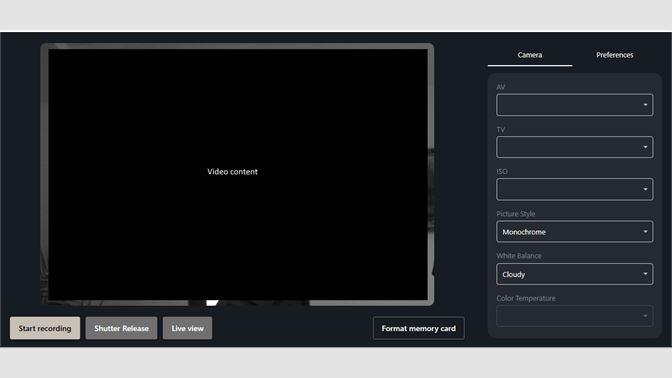Image resolution: width=672 pixels, height=378 pixels.
Task: Open the Color Temperature dropdown
Action: (x=575, y=316)
